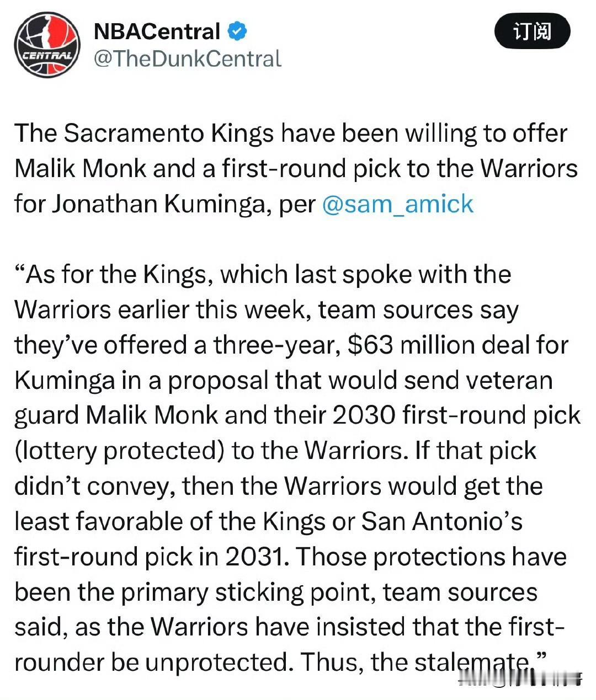Tap the 订阅 subscribe button

coord(532,31)
